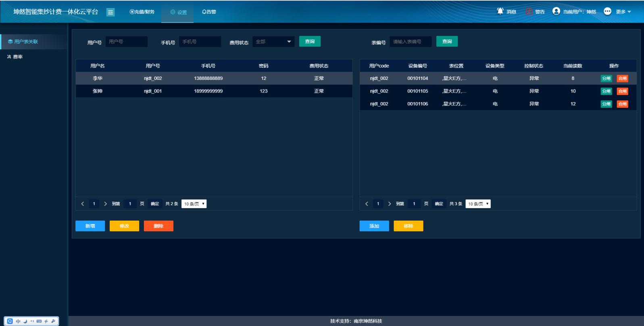Click 合闸 for device 00101105
Image resolution: width=644 pixels, height=326 pixels.
[622, 91]
